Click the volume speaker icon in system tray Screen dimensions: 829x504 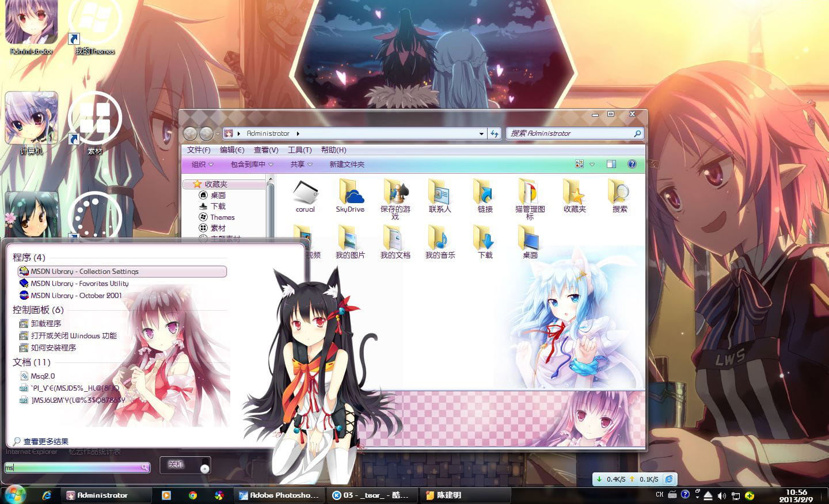point(722,494)
